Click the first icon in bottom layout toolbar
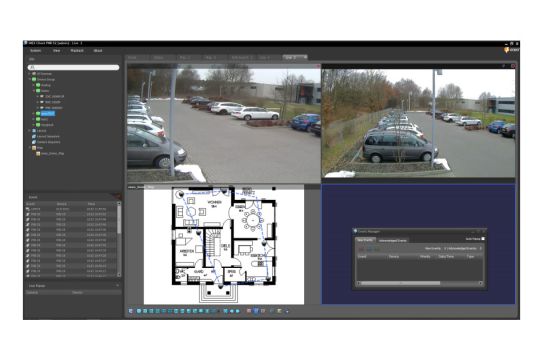 coord(131,311)
